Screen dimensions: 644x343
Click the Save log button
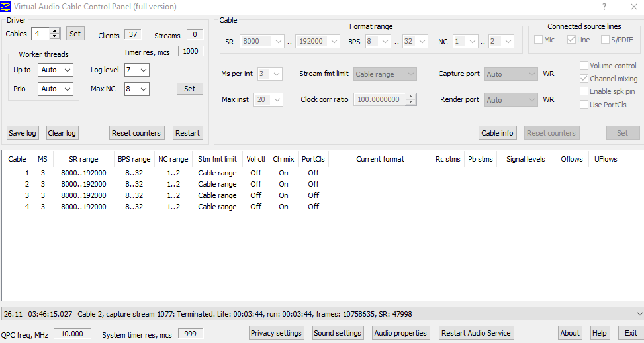click(23, 133)
